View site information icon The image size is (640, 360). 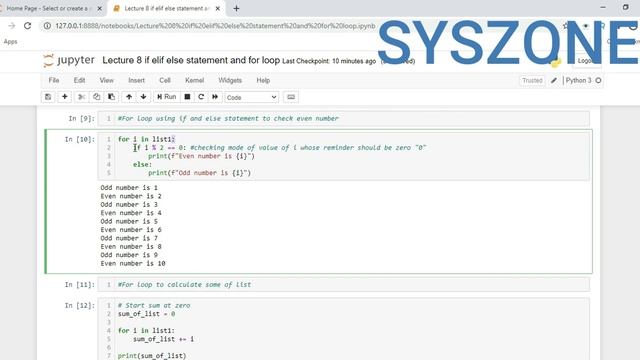tap(47, 26)
